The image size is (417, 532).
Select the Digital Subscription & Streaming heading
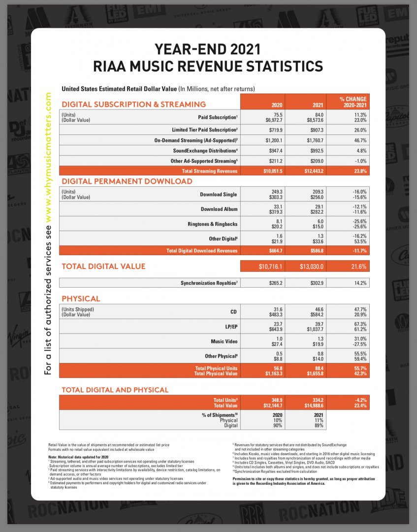coord(133,104)
